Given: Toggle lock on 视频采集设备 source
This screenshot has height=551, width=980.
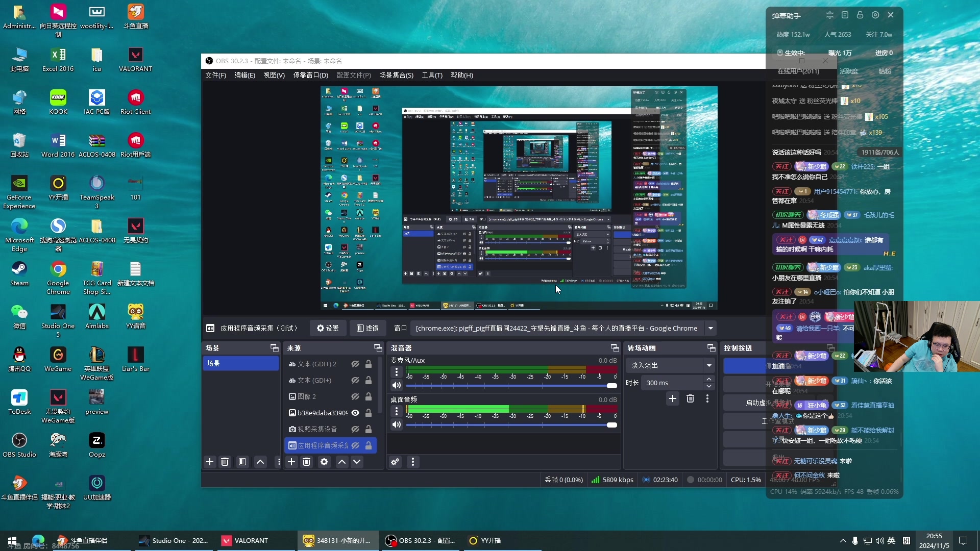Looking at the screenshot, I should (x=369, y=430).
